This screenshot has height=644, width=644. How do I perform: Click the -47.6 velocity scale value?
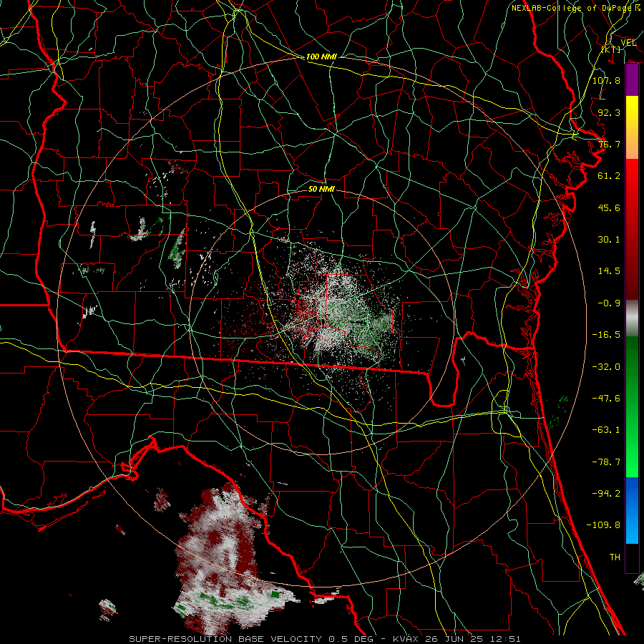click(x=606, y=399)
